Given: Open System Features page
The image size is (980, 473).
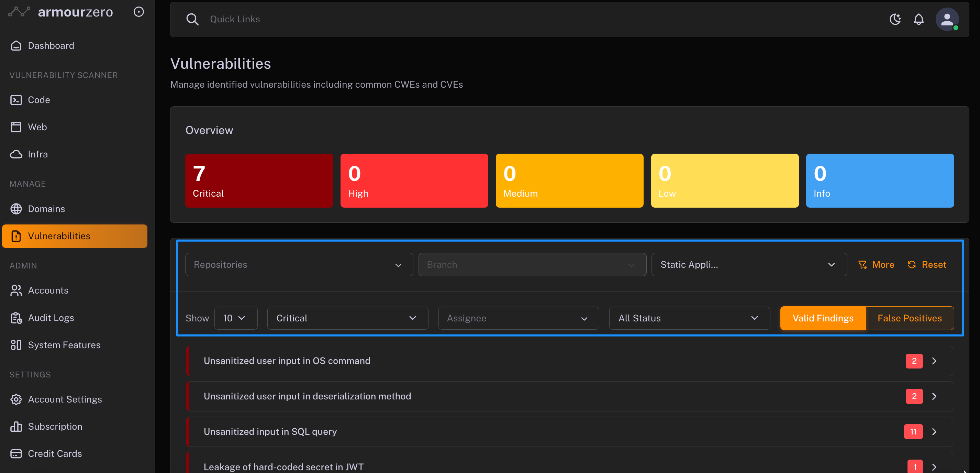Looking at the screenshot, I should [64, 345].
